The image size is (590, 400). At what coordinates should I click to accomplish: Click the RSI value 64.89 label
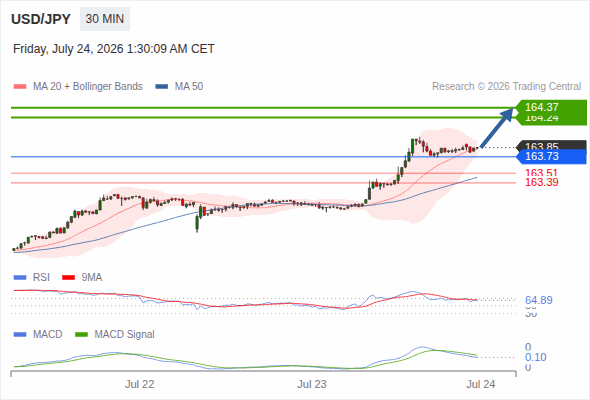click(538, 300)
